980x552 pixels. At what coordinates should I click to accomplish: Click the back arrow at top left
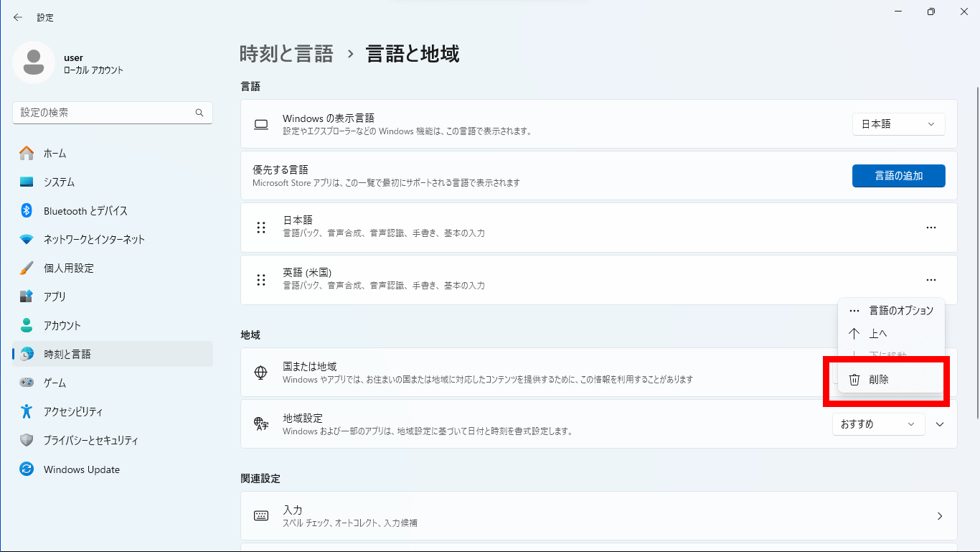click(17, 17)
